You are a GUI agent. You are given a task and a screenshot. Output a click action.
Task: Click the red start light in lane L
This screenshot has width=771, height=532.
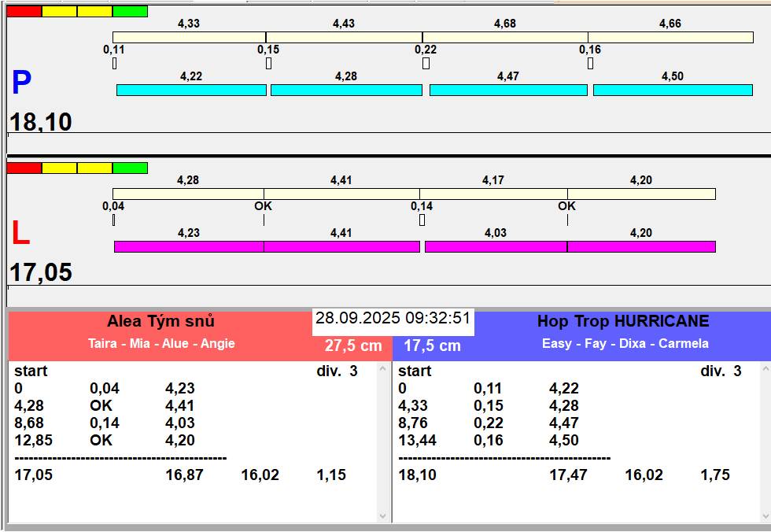coord(24,168)
